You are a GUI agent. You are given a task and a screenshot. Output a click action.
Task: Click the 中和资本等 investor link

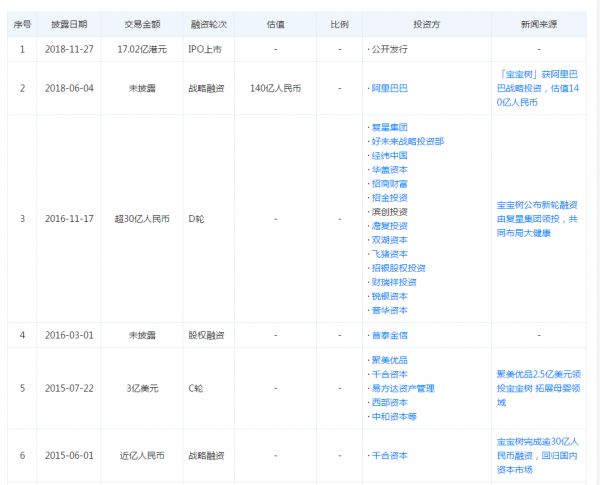point(395,415)
